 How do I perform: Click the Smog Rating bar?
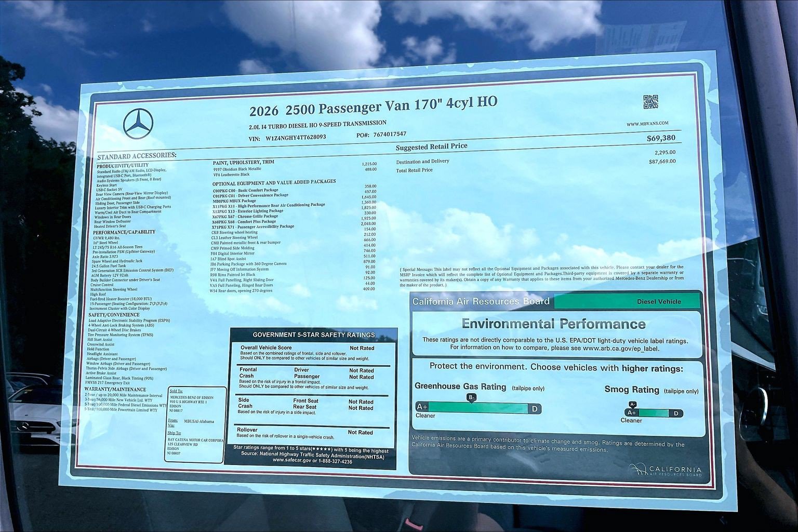654,414
